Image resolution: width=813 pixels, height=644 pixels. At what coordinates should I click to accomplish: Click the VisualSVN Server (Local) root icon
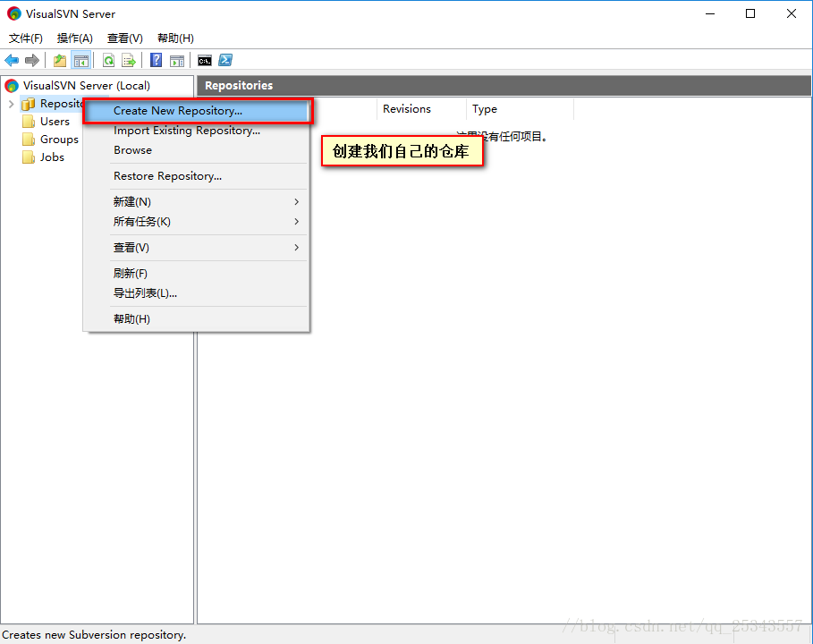click(12, 86)
